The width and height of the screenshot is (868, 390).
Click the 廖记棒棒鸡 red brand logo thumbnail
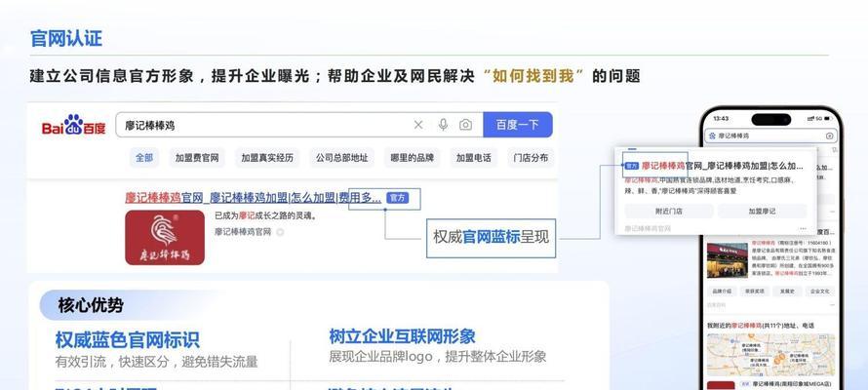coord(165,237)
